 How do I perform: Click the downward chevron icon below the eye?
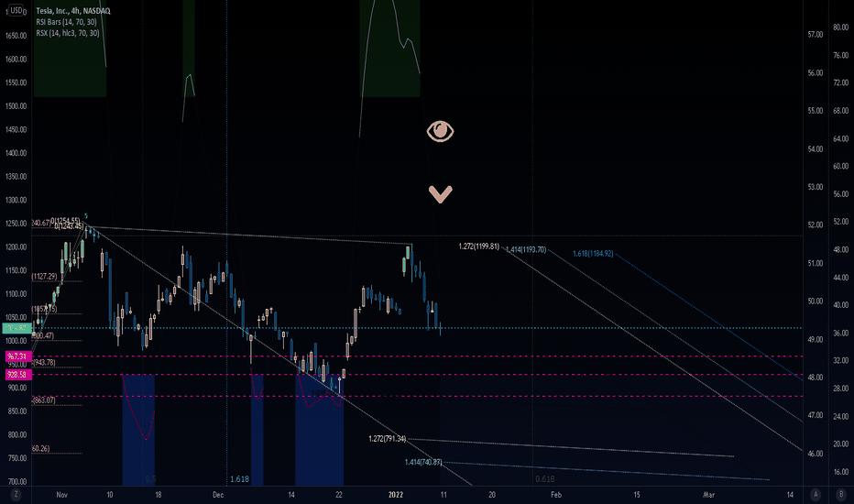pyautogui.click(x=440, y=194)
